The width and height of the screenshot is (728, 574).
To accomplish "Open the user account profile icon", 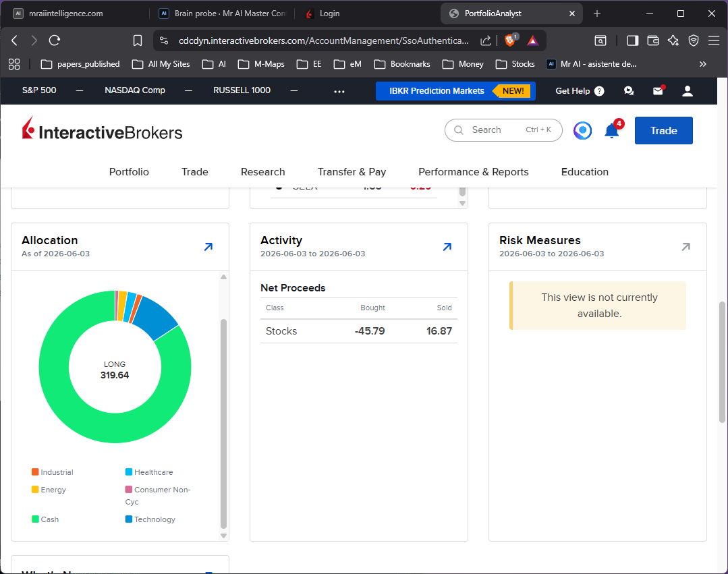I will pyautogui.click(x=688, y=91).
